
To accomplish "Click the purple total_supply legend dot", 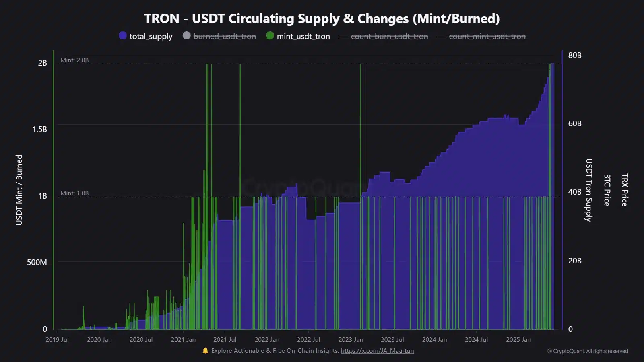I will tap(123, 36).
